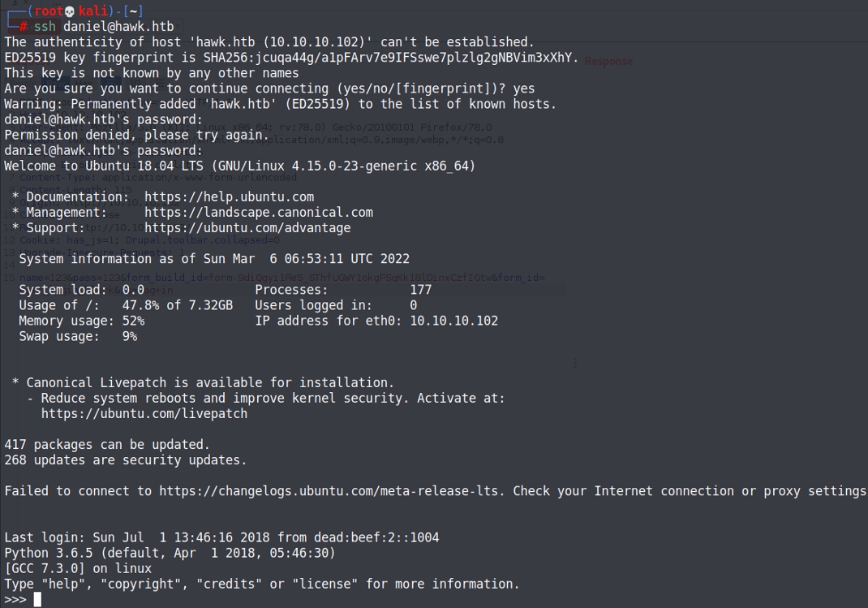Click the faint red Response label

tap(608, 61)
